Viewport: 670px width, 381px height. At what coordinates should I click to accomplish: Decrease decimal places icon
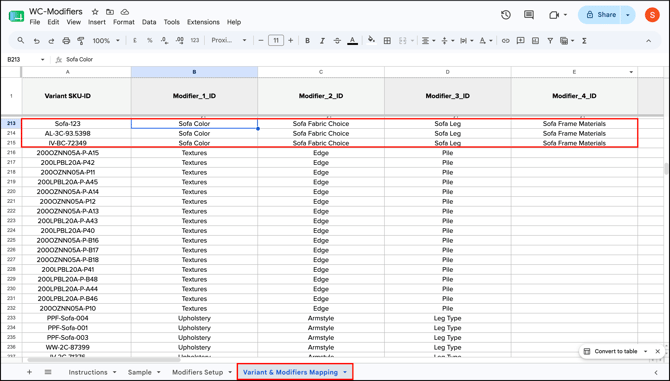[x=165, y=41]
